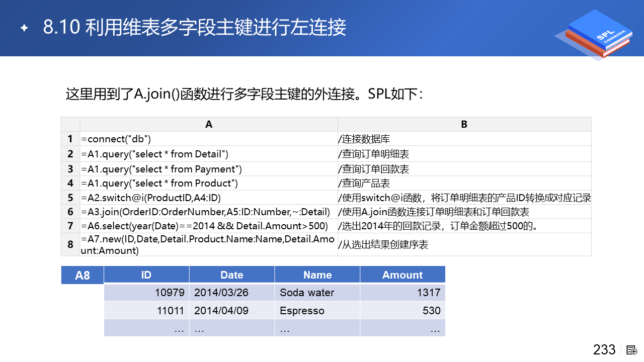This screenshot has height=362, width=644.
Task: Click the comment "/连接数据库"
Action: click(x=364, y=139)
